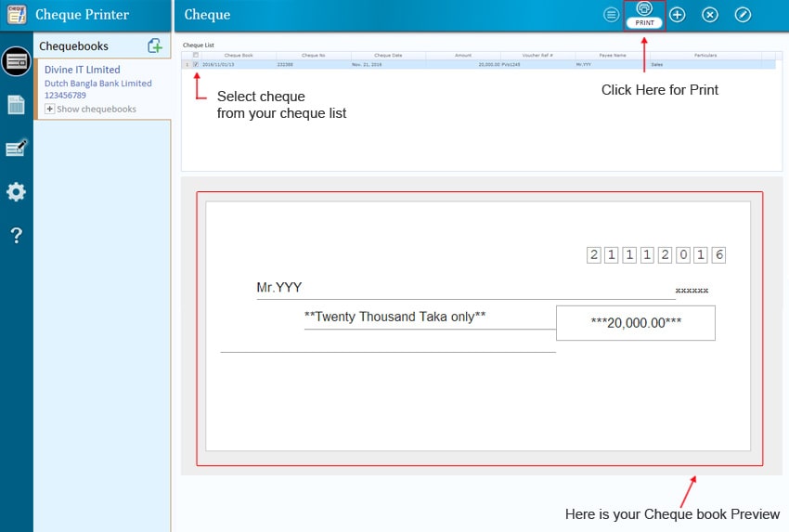Select the active cheque card sidebar icon

(16, 61)
